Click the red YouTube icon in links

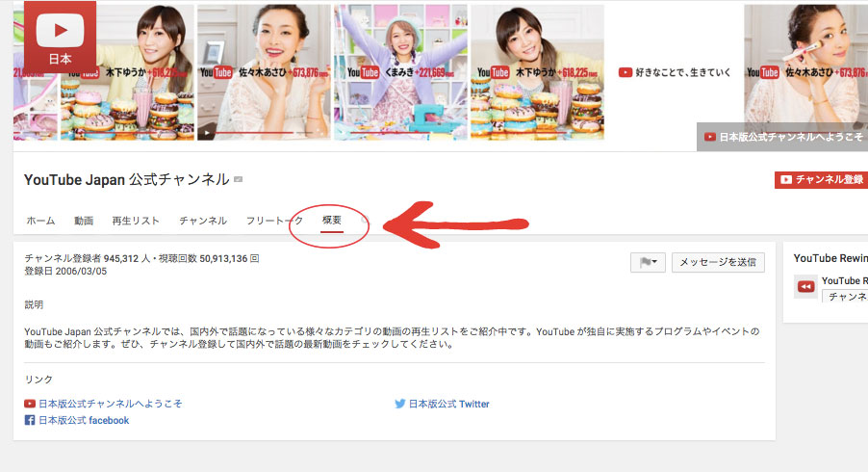click(30, 404)
